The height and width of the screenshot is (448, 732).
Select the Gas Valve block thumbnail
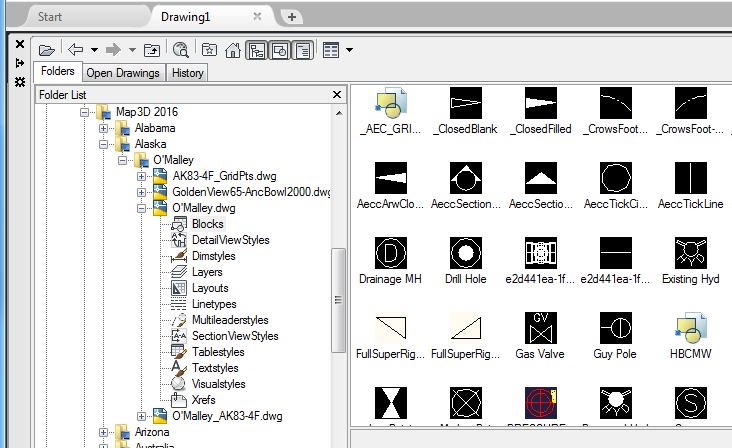coord(541,328)
